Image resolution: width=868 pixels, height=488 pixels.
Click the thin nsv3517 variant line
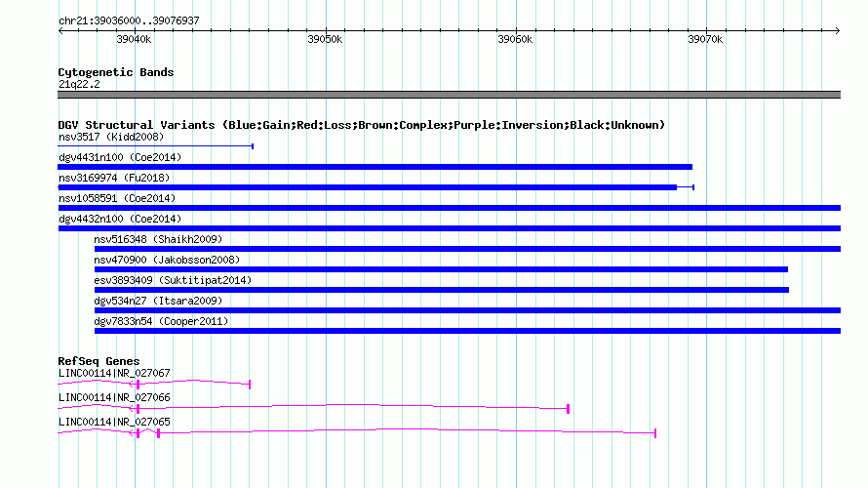(155, 146)
